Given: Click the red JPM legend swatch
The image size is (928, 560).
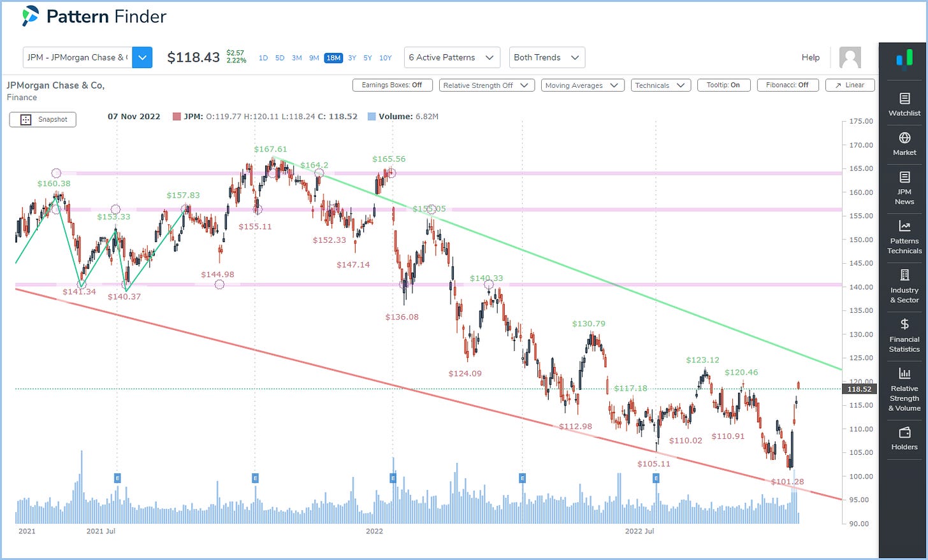Looking at the screenshot, I should pos(176,117).
